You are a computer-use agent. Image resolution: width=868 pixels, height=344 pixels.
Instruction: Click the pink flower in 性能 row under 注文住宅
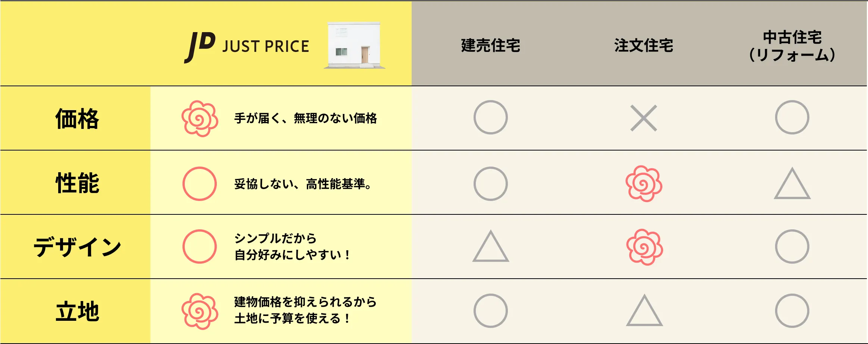pyautogui.click(x=644, y=183)
